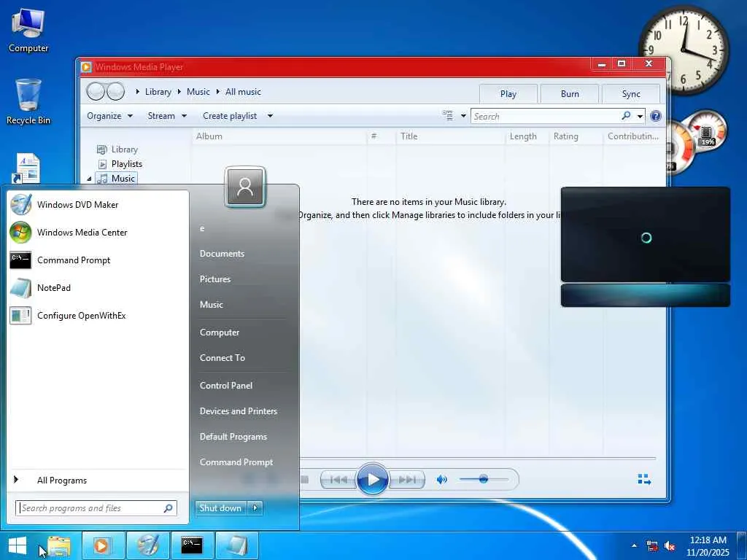The height and width of the screenshot is (560, 747).
Task: Click the Media Player Help icon
Action: click(x=656, y=116)
